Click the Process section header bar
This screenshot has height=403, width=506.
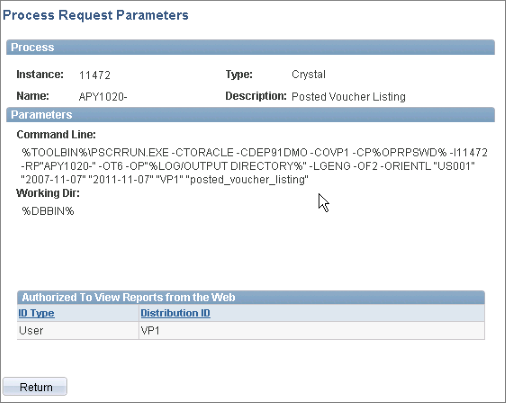(x=250, y=47)
